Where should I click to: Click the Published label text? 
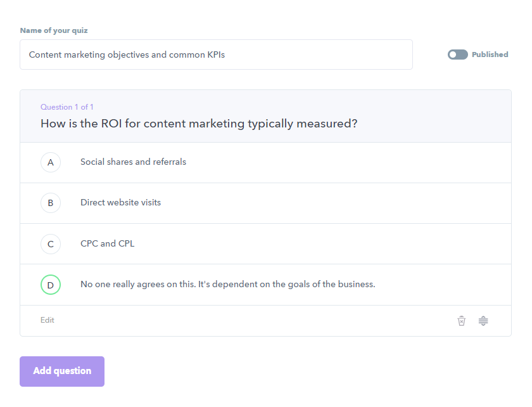[490, 55]
